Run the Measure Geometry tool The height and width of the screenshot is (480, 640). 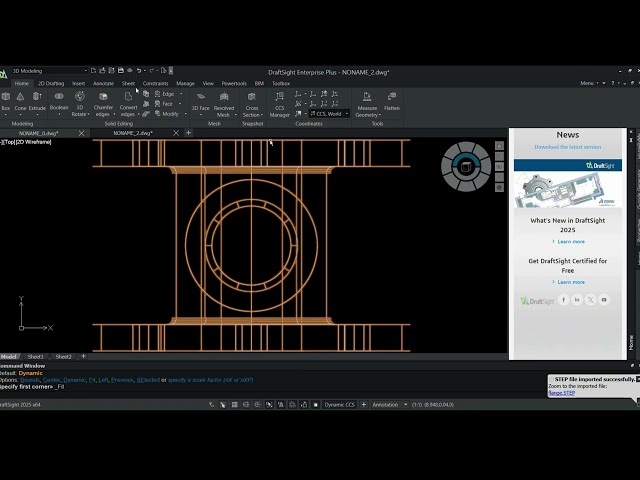coord(367,104)
